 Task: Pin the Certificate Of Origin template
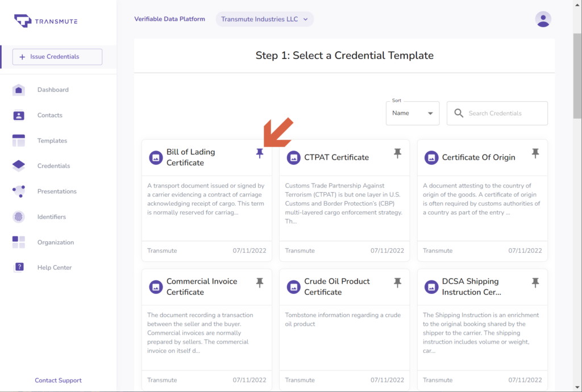click(535, 153)
